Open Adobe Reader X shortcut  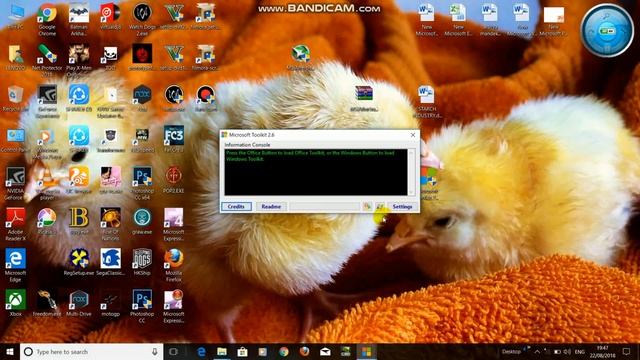(x=16, y=224)
